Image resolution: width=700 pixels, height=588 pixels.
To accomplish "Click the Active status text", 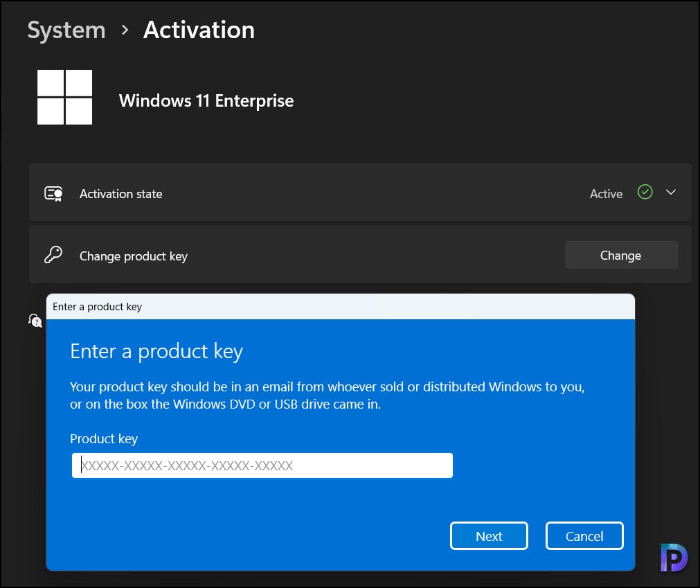I will click(606, 194).
